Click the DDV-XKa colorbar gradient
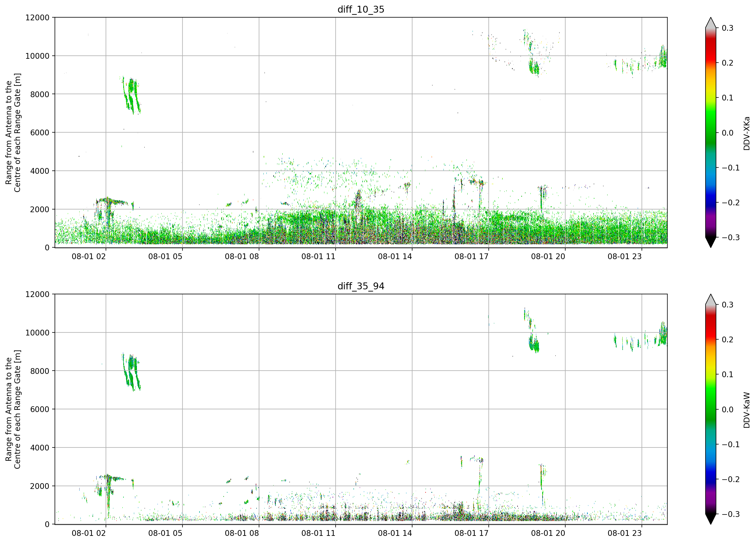This screenshot has height=543, width=756. (711, 132)
